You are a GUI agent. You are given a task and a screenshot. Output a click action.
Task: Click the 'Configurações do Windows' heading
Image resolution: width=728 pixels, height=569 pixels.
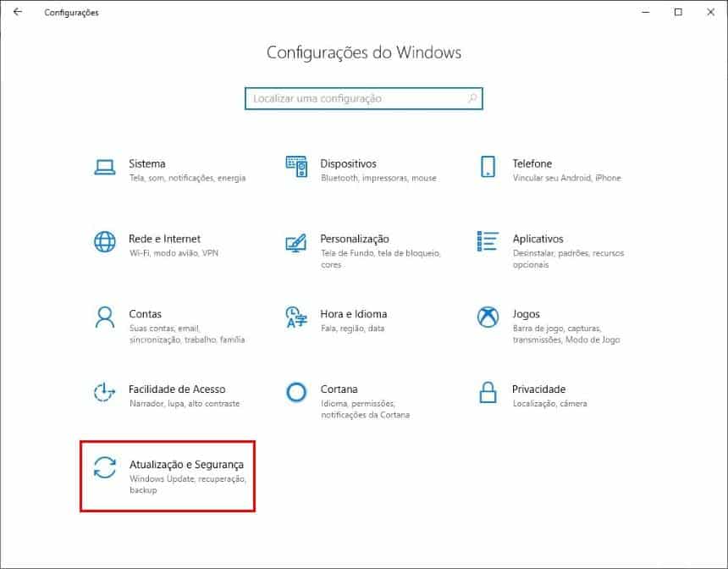coord(364,52)
